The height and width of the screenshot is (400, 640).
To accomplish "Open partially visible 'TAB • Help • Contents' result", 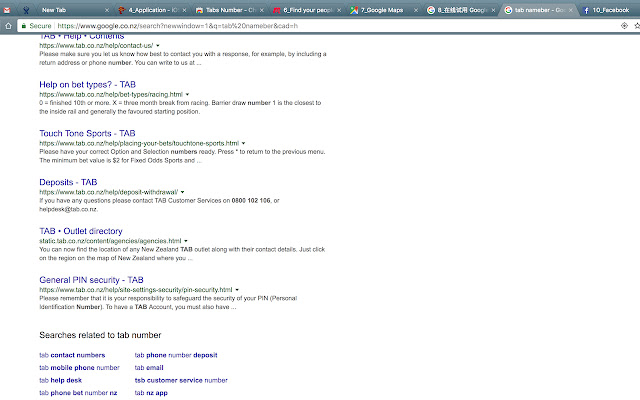I will pyautogui.click(x=82, y=37).
